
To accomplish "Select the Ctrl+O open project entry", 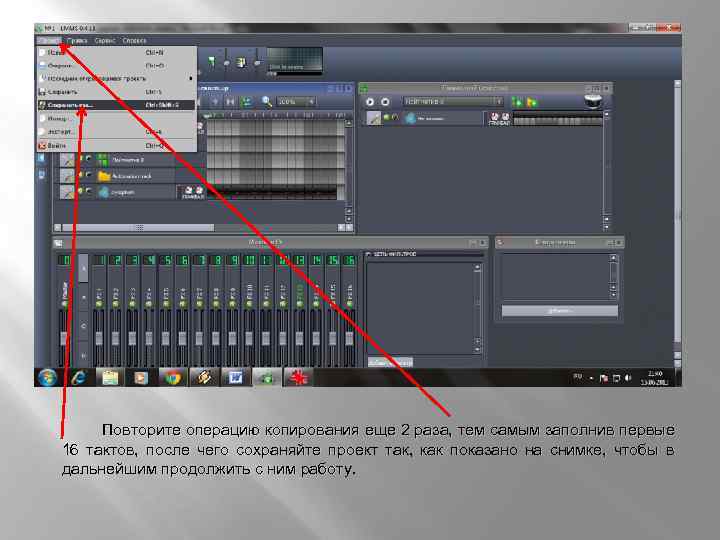I will [x=117, y=66].
